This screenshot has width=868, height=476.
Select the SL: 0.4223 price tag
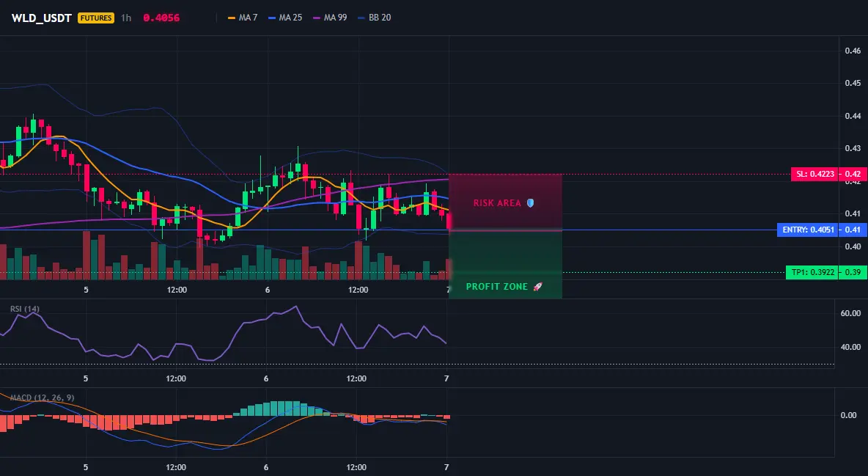point(814,174)
